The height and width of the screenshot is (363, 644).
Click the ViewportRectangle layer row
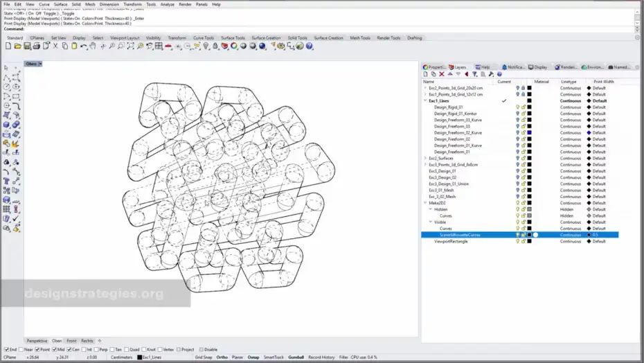pyautogui.click(x=520, y=241)
